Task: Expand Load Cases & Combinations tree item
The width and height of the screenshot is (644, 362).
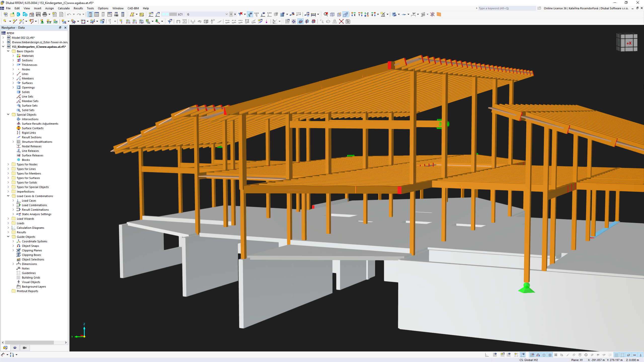Action: (x=8, y=196)
